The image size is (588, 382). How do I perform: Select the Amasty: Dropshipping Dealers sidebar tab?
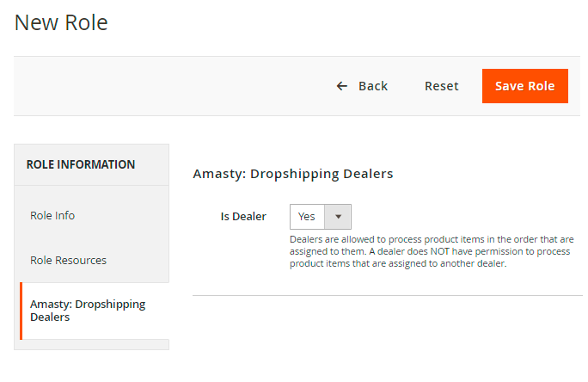(x=88, y=311)
